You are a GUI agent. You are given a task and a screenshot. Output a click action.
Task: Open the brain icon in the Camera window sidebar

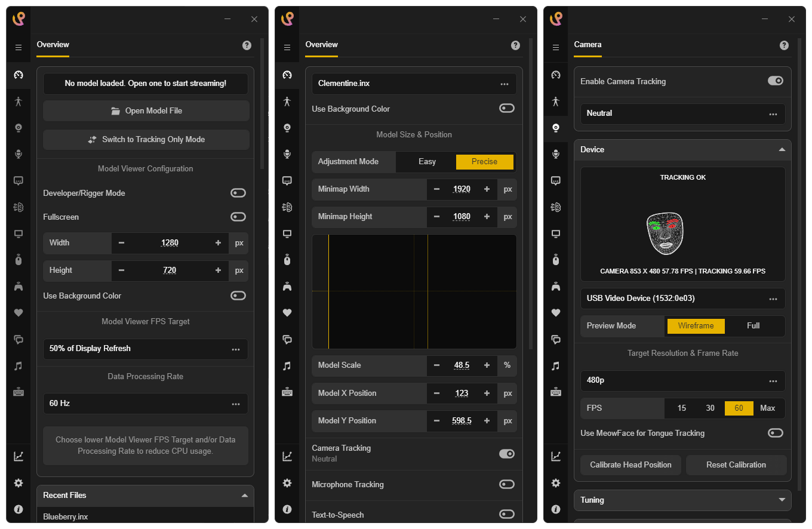[x=556, y=207]
